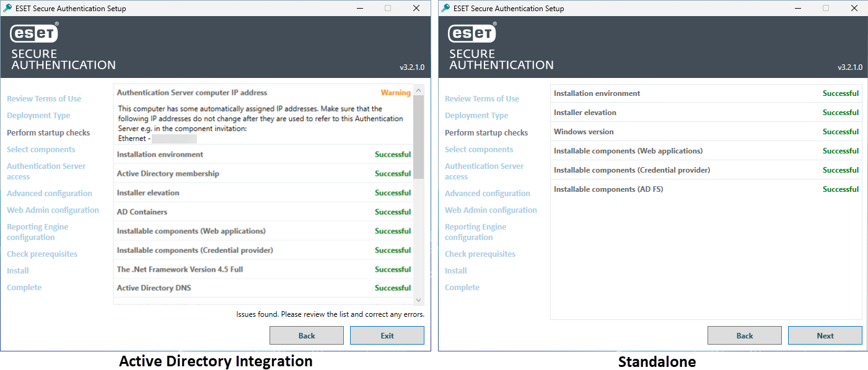The height and width of the screenshot is (370, 868).
Task: Open 'Select components' step in left window
Action: coord(41,149)
